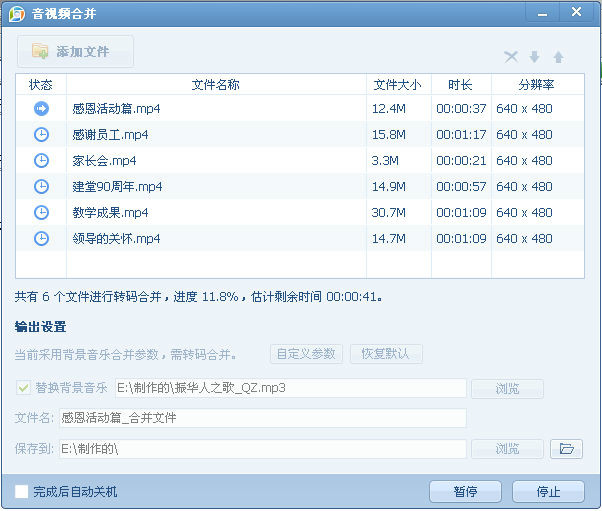Screen dimensions: 602x511
Task: Click the 14.9M file size cell
Action: (x=389, y=187)
